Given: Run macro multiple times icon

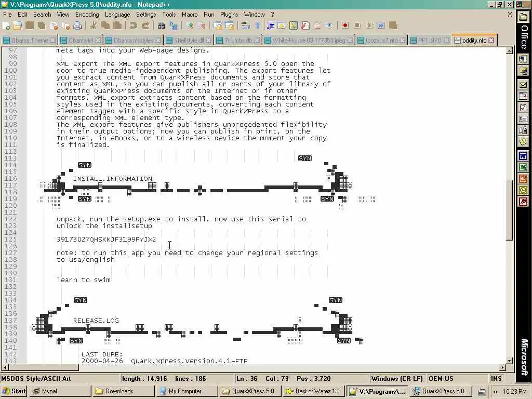Looking at the screenshot, I should click(x=381, y=26).
